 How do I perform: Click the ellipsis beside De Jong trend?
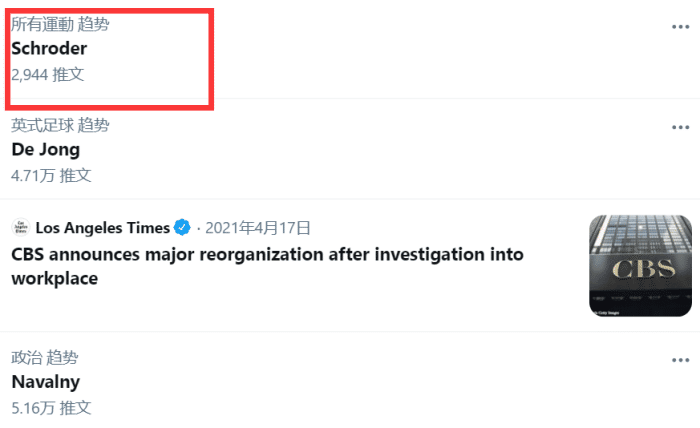tap(681, 128)
